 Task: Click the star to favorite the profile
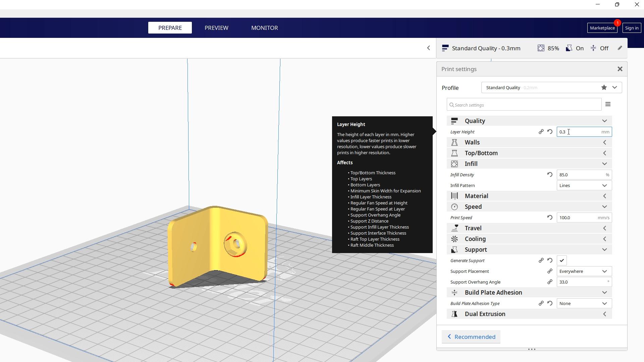click(604, 87)
